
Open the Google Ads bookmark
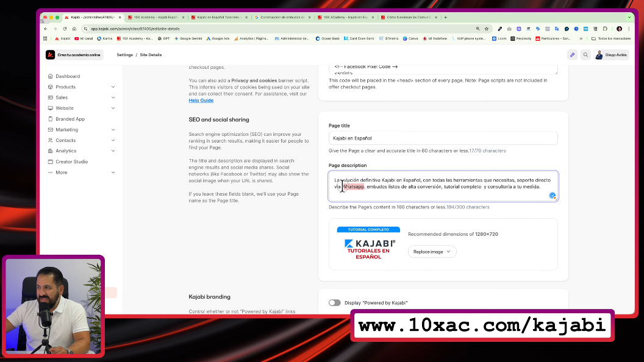(218, 38)
